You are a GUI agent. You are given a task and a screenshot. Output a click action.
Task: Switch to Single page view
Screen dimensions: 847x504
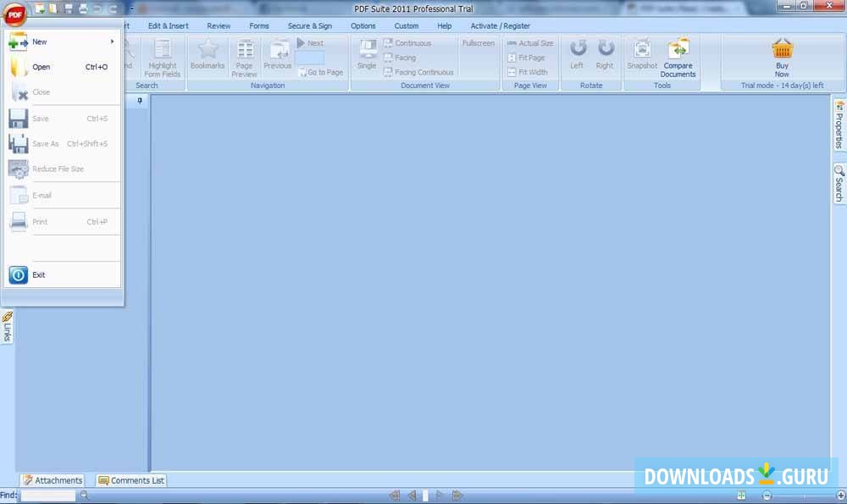pos(365,58)
